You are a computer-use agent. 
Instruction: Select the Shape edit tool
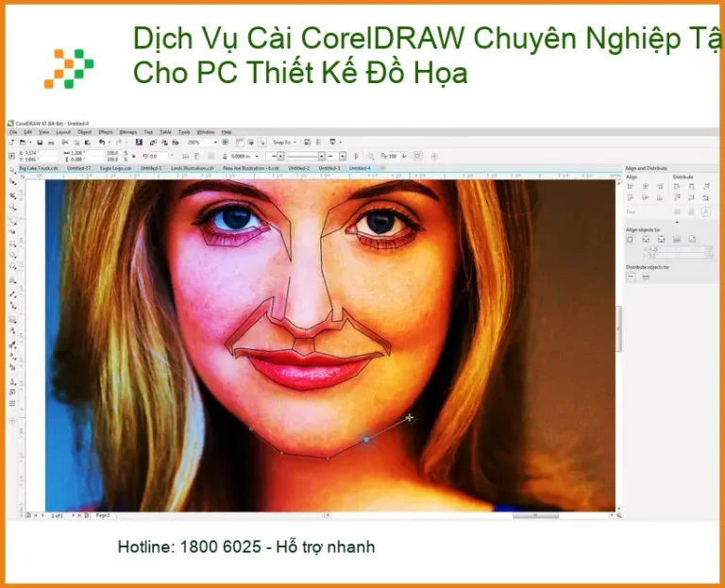12,182
